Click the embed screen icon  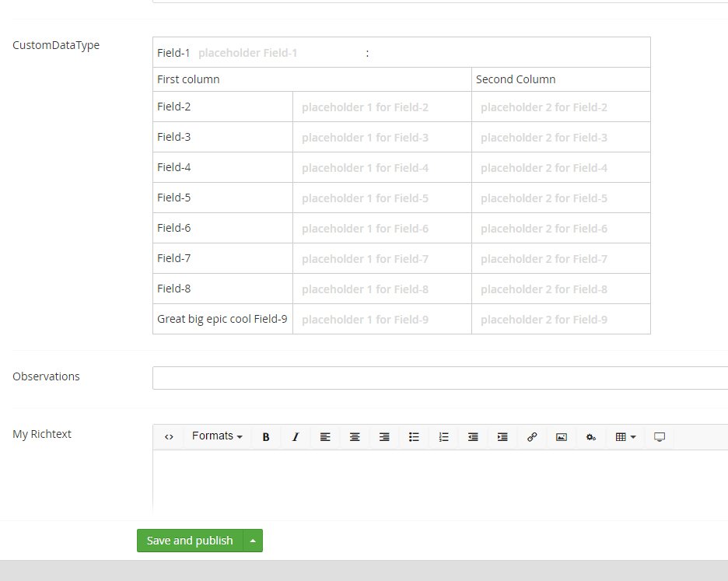[x=660, y=437]
